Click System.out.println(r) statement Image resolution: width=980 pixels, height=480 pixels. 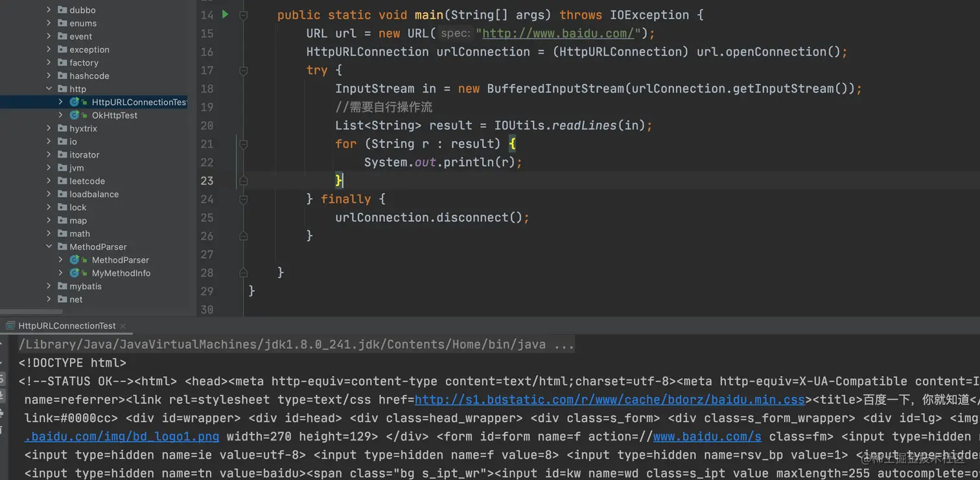pos(443,162)
